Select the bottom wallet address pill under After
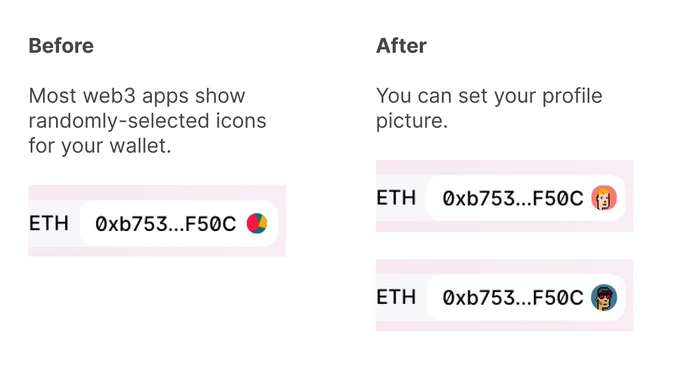 pos(526,298)
